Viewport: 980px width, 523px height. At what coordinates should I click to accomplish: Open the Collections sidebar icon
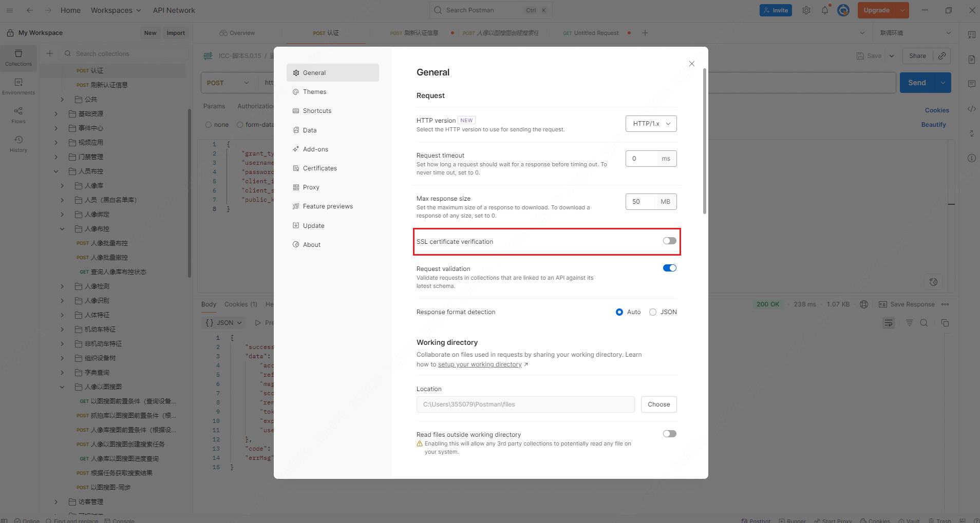[x=18, y=57]
